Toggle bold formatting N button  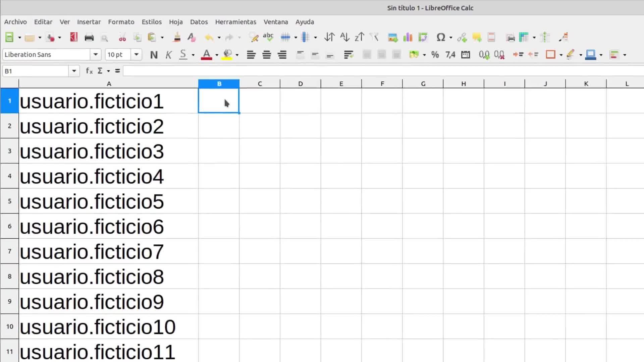(154, 55)
